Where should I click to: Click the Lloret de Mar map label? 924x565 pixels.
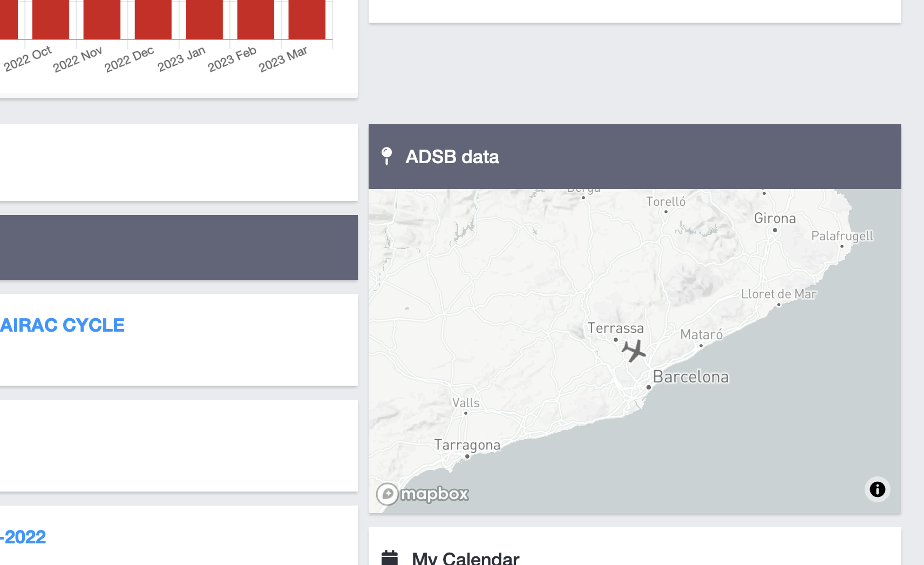(x=779, y=294)
